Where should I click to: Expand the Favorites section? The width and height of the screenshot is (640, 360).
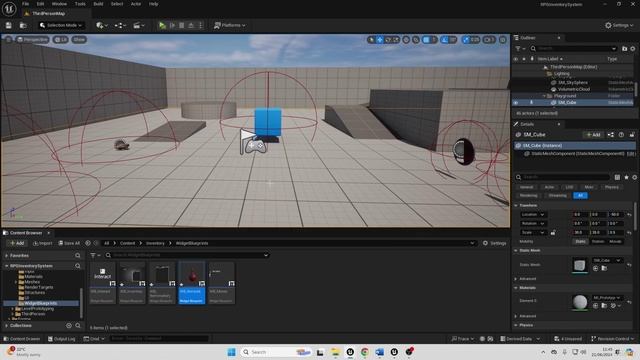[x=7, y=256]
